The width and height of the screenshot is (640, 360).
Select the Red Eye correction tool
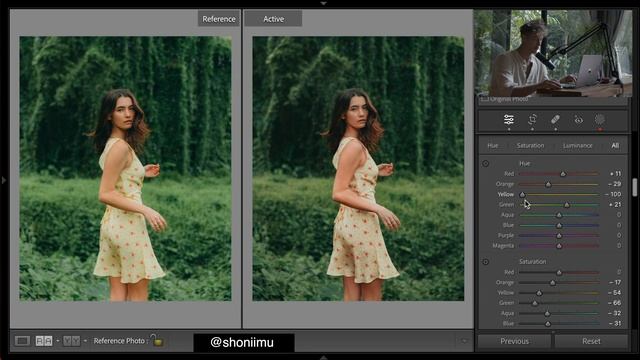tap(578, 120)
